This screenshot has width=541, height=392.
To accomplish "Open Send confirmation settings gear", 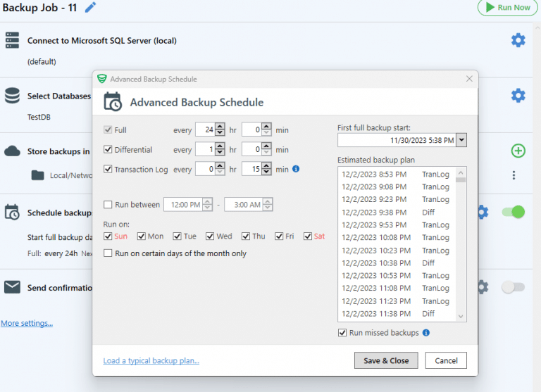I will click(x=483, y=287).
